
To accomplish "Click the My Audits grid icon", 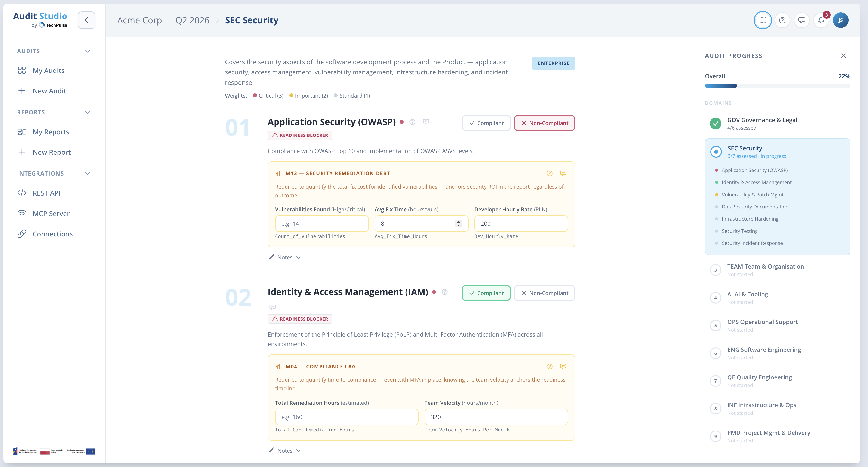I will click(22, 70).
